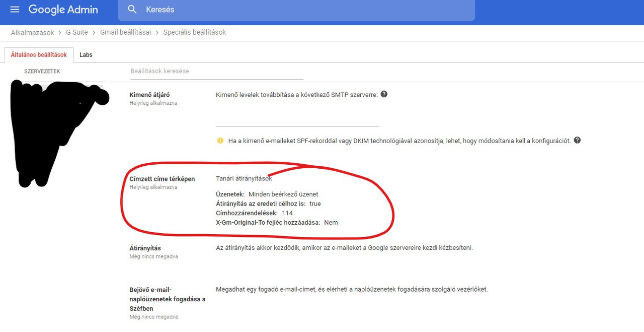The width and height of the screenshot is (644, 332).
Task: Open the hamburger main menu
Action: click(x=15, y=10)
